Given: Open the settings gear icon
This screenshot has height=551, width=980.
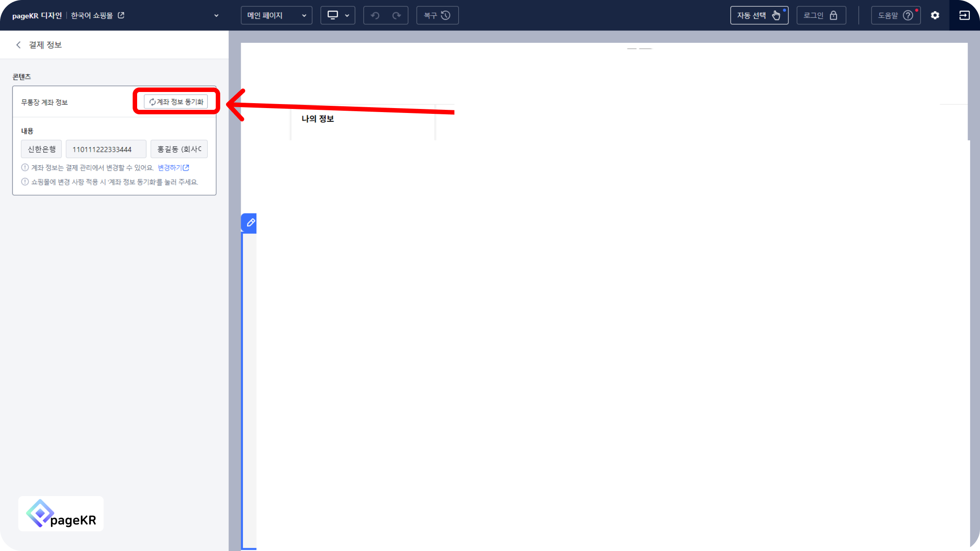Looking at the screenshot, I should (935, 16).
